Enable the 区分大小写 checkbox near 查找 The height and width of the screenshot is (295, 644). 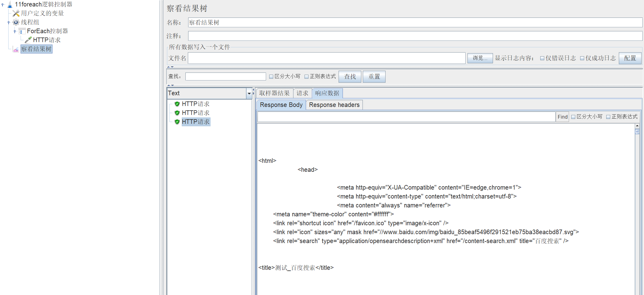(271, 76)
